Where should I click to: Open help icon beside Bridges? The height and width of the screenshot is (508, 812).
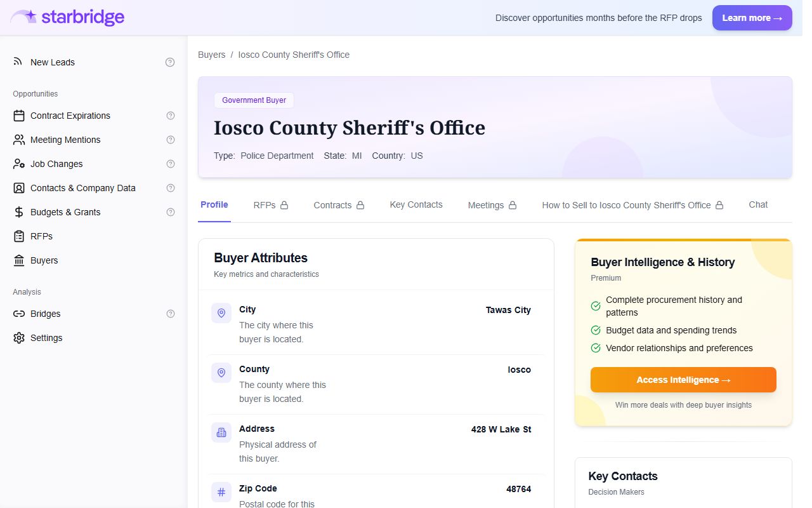[x=170, y=314]
